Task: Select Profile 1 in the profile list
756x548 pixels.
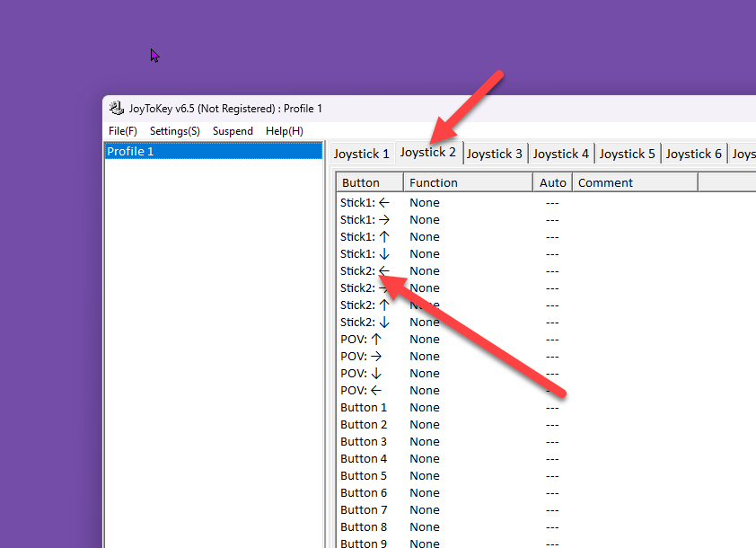Action: coord(214,151)
